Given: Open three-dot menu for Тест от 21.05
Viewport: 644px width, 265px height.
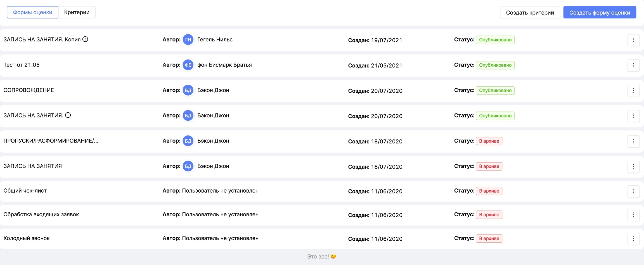Looking at the screenshot, I should [x=633, y=65].
